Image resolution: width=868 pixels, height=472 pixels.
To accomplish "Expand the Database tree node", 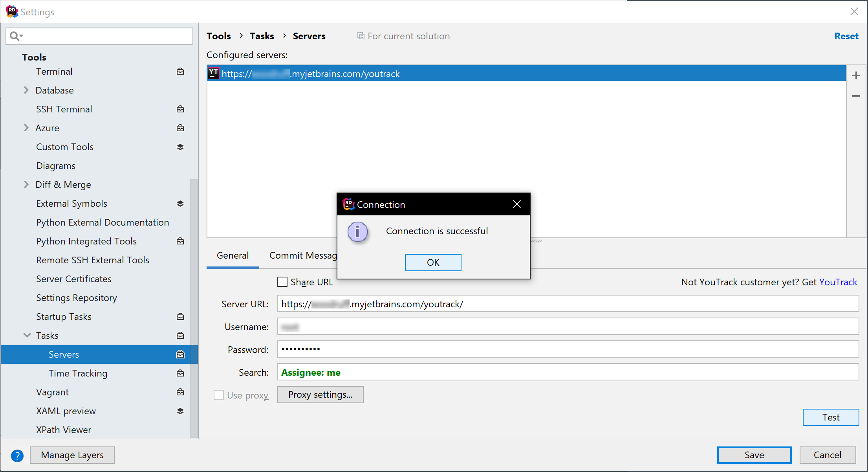I will click(26, 90).
